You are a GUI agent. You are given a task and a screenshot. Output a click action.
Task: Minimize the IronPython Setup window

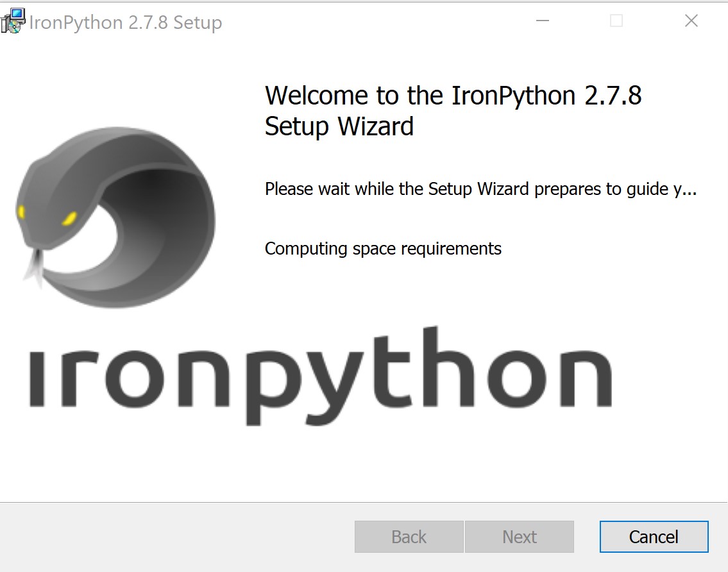click(x=543, y=21)
